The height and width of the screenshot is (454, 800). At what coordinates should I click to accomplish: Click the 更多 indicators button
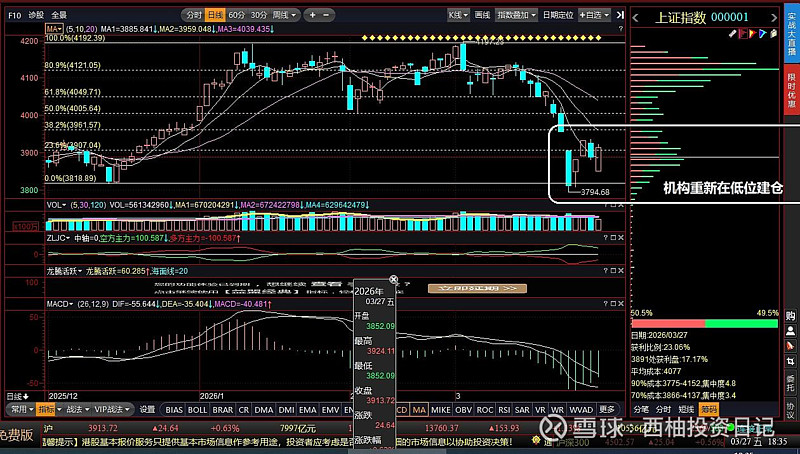607,410
